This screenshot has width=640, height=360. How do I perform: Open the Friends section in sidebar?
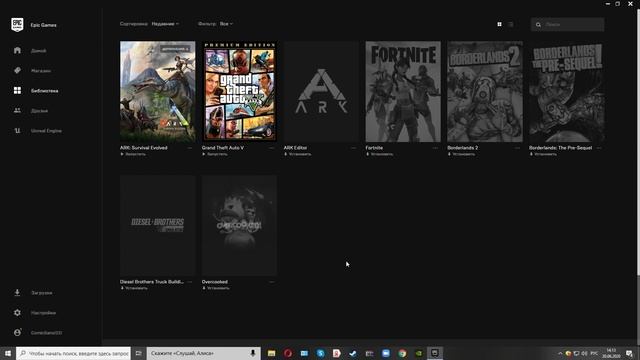[x=31, y=111]
